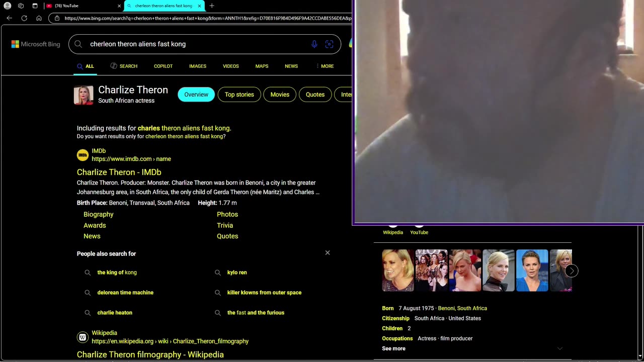Click magnifier beside 'kylo ren'

click(x=218, y=273)
